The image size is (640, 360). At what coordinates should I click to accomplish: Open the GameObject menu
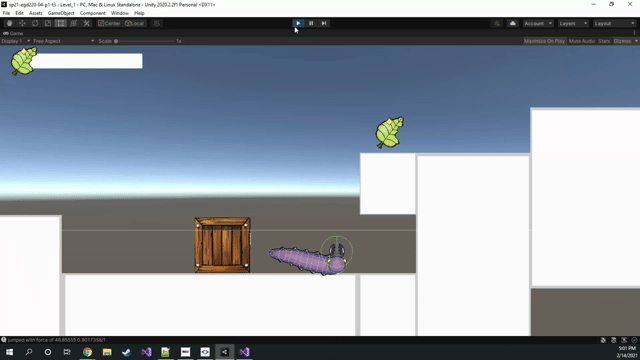pos(61,13)
